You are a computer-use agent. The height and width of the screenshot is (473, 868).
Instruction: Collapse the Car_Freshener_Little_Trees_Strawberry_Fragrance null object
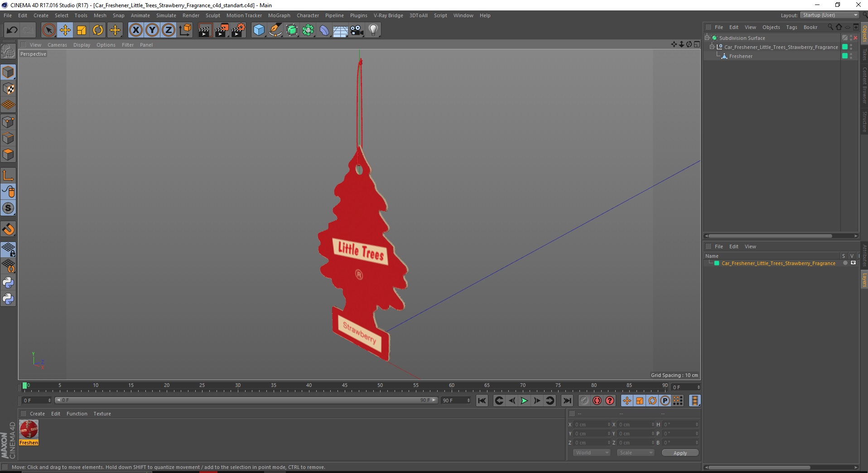pyautogui.click(x=712, y=47)
